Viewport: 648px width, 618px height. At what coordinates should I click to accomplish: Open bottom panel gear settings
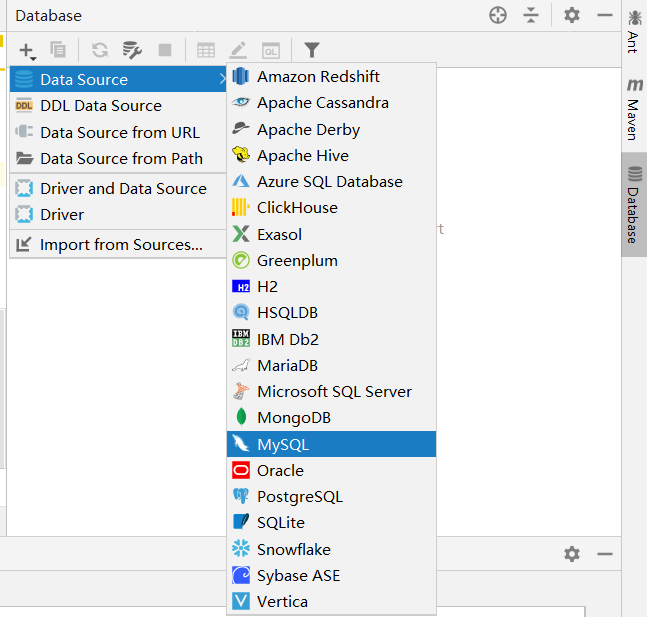point(572,554)
